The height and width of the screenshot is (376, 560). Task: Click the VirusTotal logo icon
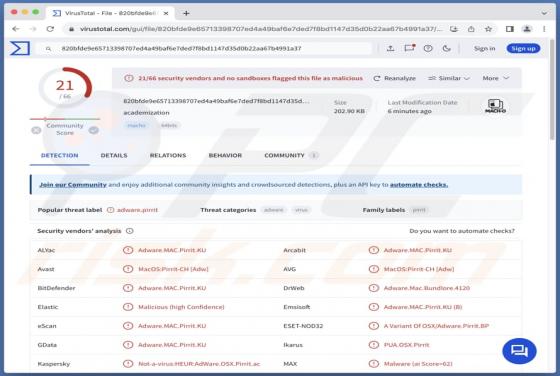[20, 48]
